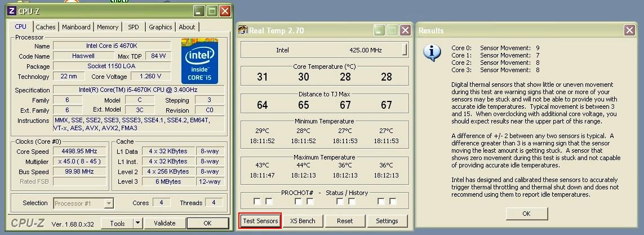Tick Core 3's second PROCHOT history checkbox
Screen dimensions: 644x235
393,201
